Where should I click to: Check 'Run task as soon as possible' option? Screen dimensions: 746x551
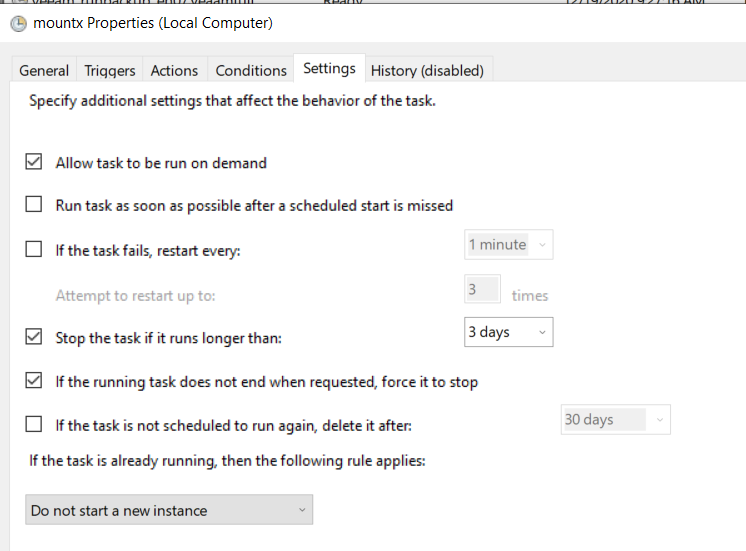pos(34,205)
